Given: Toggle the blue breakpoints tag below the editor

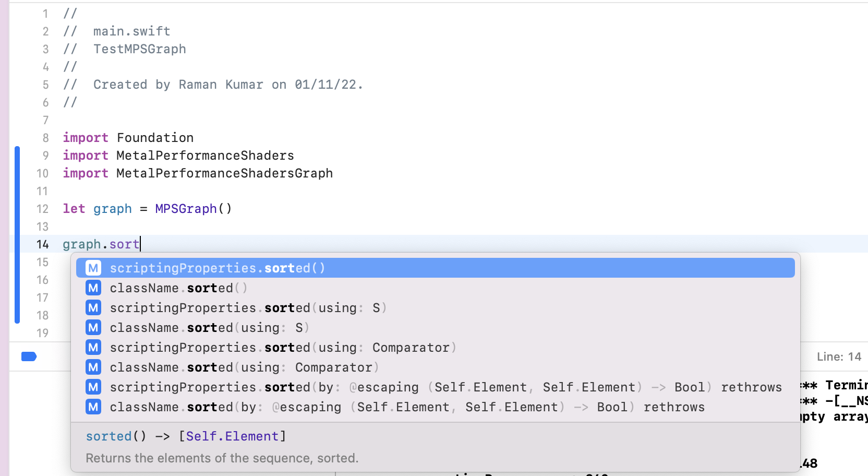Looking at the screenshot, I should click(x=29, y=356).
